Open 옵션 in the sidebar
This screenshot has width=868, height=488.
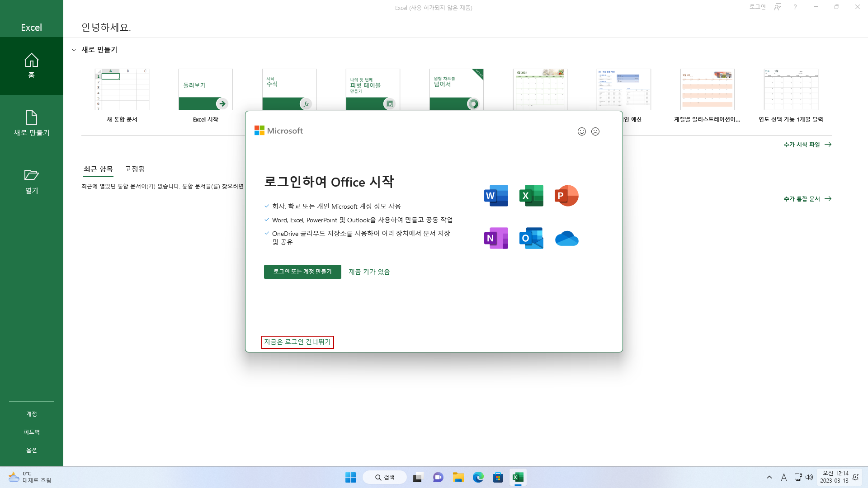(x=31, y=450)
